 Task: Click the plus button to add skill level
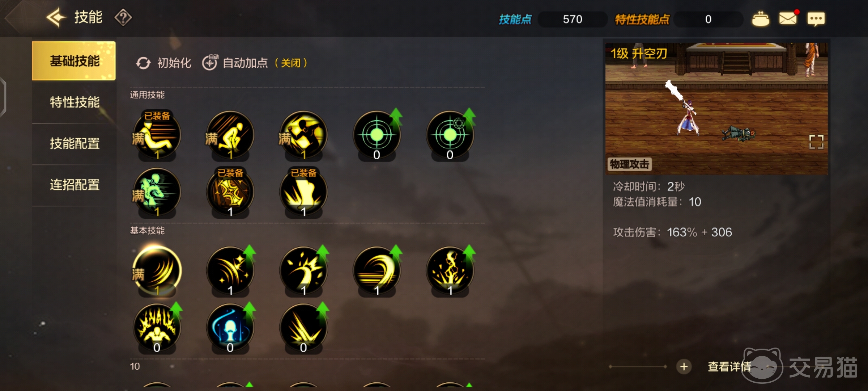[684, 367]
